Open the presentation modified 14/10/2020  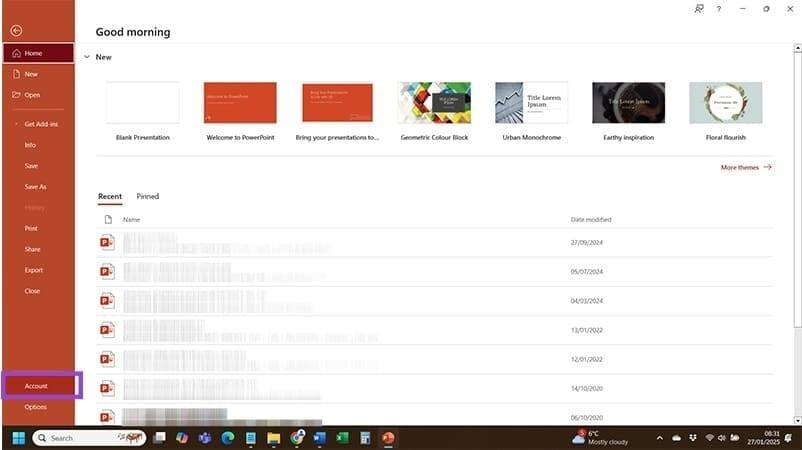click(434, 389)
